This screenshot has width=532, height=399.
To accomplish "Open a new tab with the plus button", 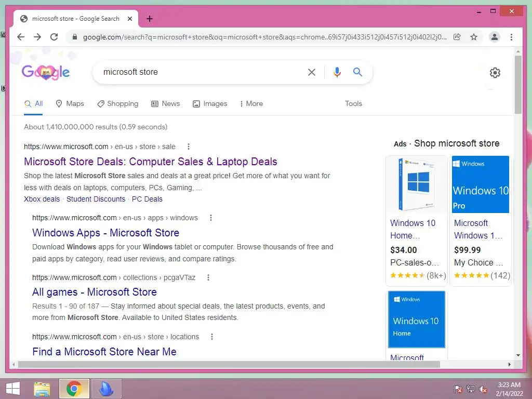I will point(149,19).
